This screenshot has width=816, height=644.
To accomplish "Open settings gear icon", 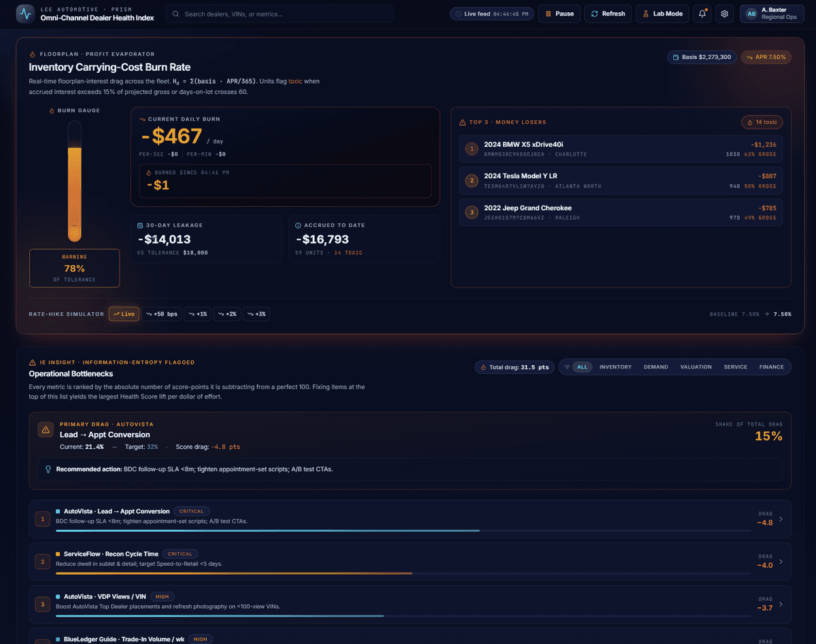I will (x=725, y=14).
